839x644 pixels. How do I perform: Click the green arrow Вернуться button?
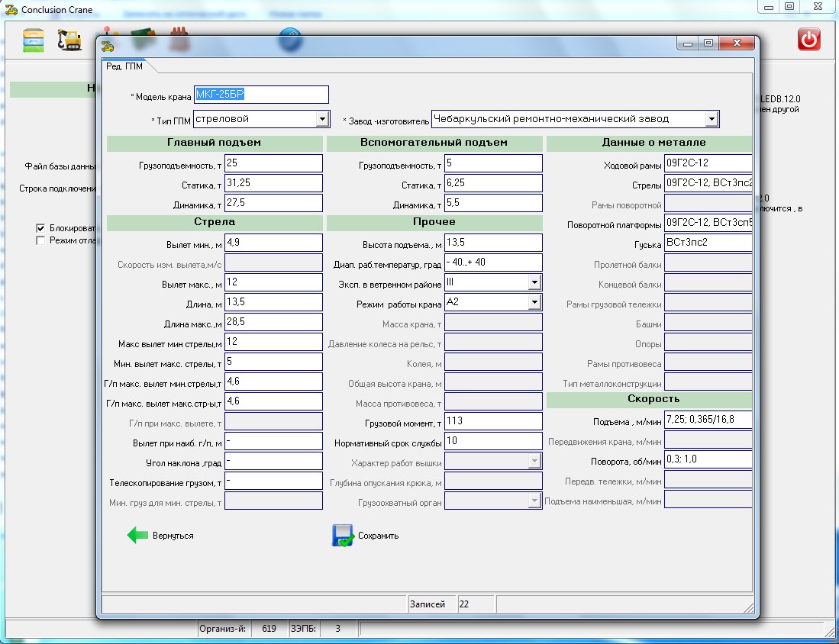coord(160,536)
